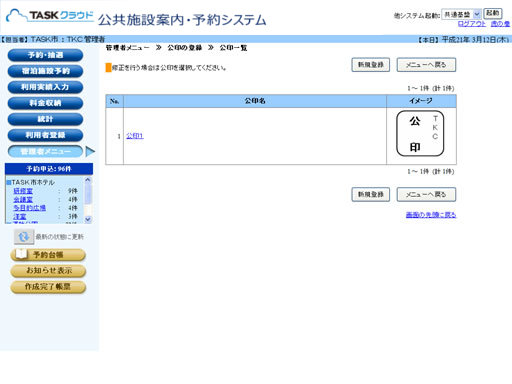Viewport: 512px width, 384px height.
Task: Click the upper メニューへ戻る button
Action: click(x=426, y=65)
